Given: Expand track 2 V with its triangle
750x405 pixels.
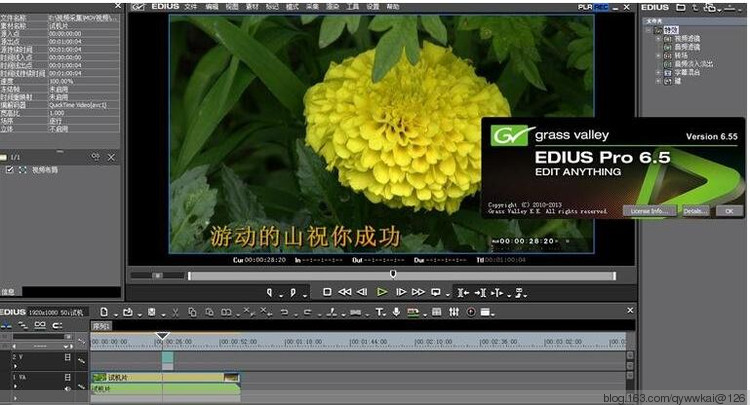Looking at the screenshot, I should pyautogui.click(x=15, y=366).
